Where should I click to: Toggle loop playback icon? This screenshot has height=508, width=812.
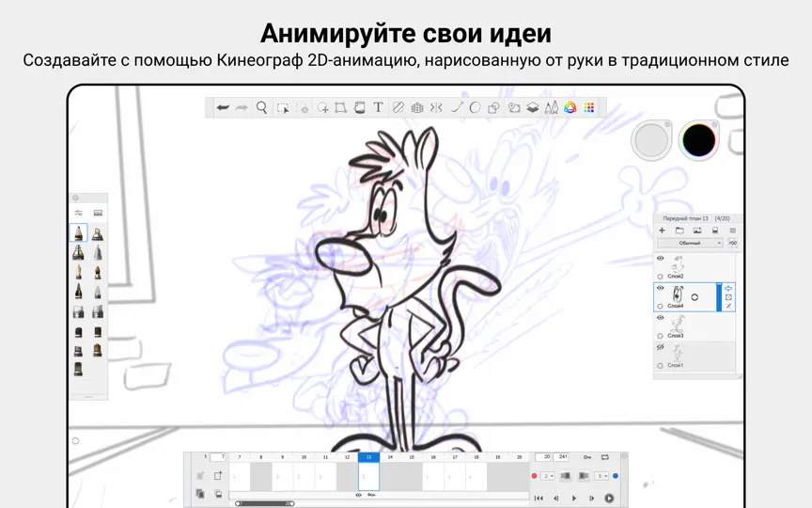pos(605,457)
